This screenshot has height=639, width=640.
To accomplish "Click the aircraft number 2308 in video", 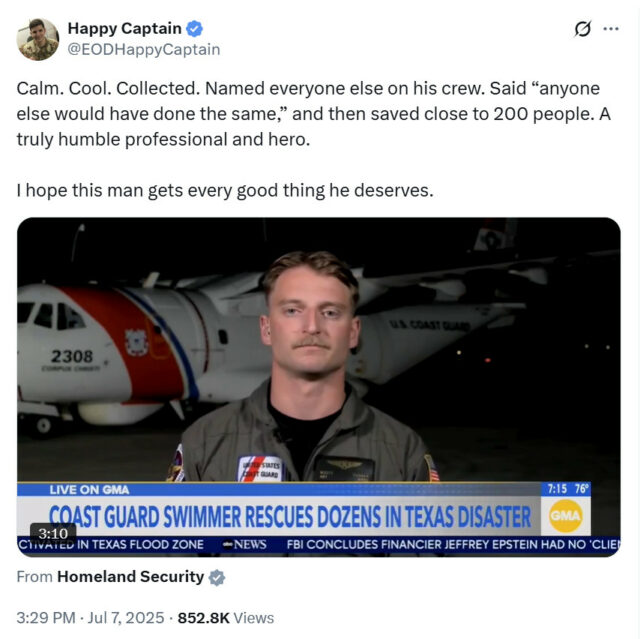I will pos(72,356).
